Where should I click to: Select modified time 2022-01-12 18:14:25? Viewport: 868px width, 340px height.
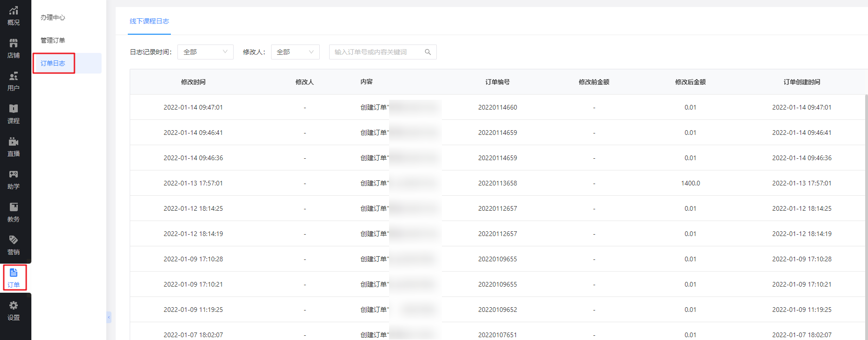pyautogui.click(x=193, y=208)
